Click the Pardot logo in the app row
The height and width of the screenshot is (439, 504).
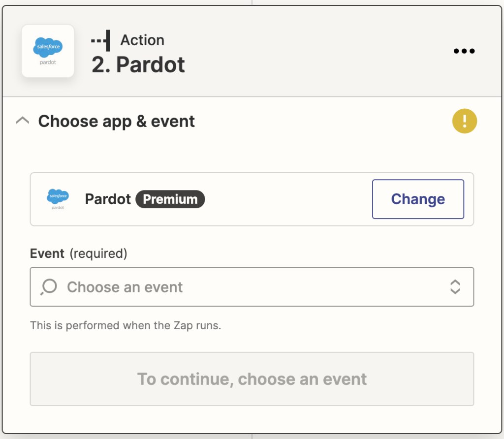[58, 199]
